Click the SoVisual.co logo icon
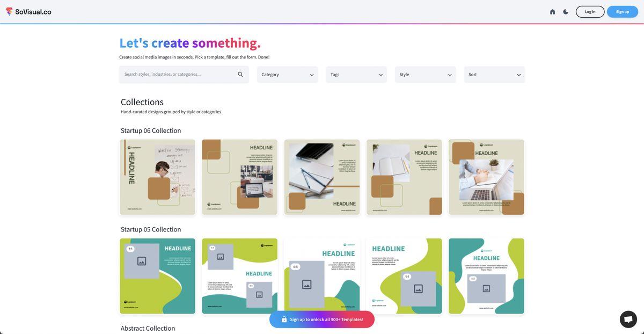644x334 pixels. pos(9,11)
